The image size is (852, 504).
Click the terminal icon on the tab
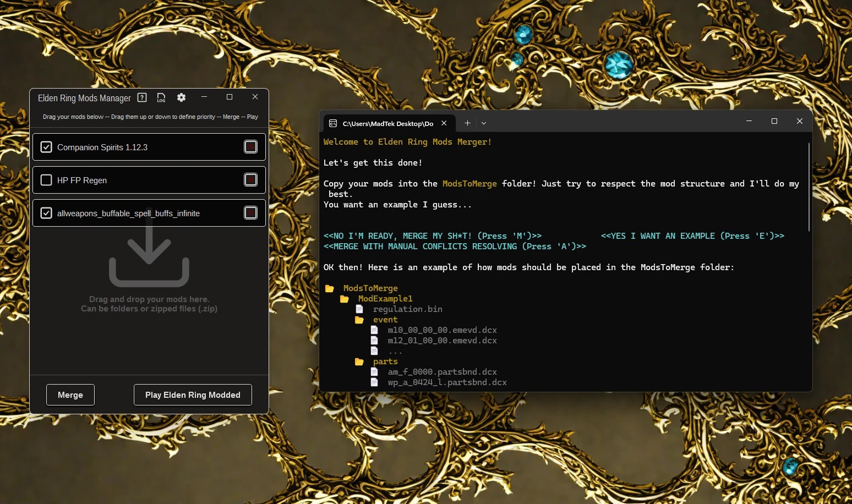click(333, 123)
